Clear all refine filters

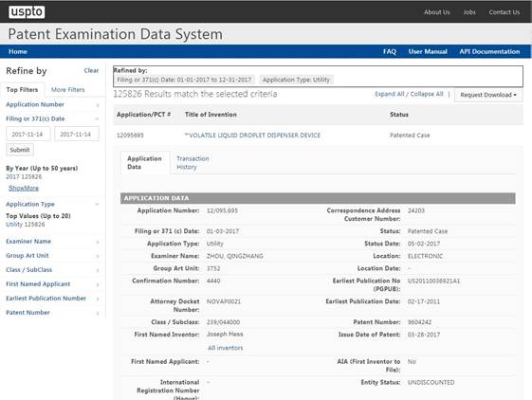click(91, 70)
